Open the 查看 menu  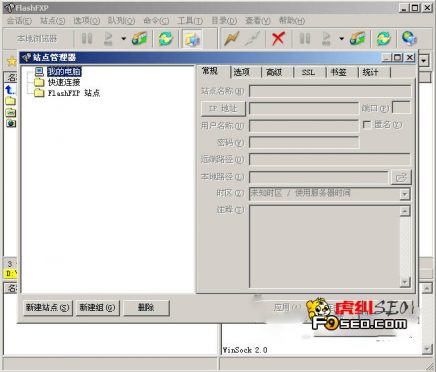pos(258,21)
